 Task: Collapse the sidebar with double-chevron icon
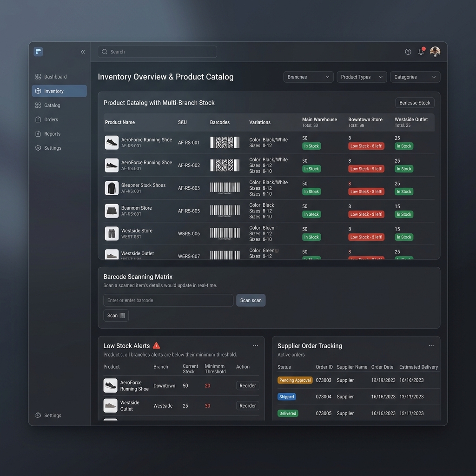(x=83, y=52)
